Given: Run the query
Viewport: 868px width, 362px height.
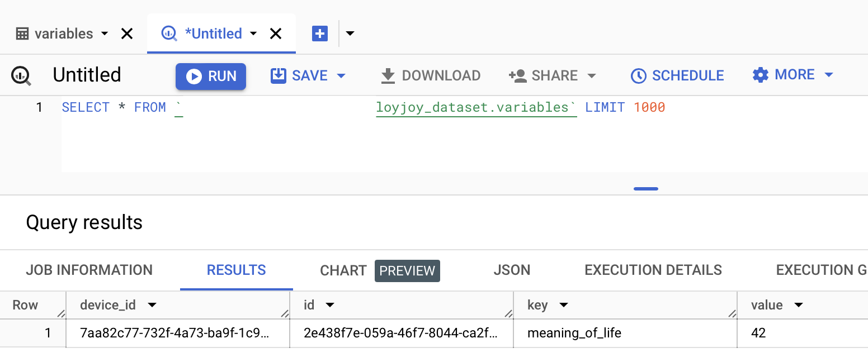Looking at the screenshot, I should click(211, 76).
